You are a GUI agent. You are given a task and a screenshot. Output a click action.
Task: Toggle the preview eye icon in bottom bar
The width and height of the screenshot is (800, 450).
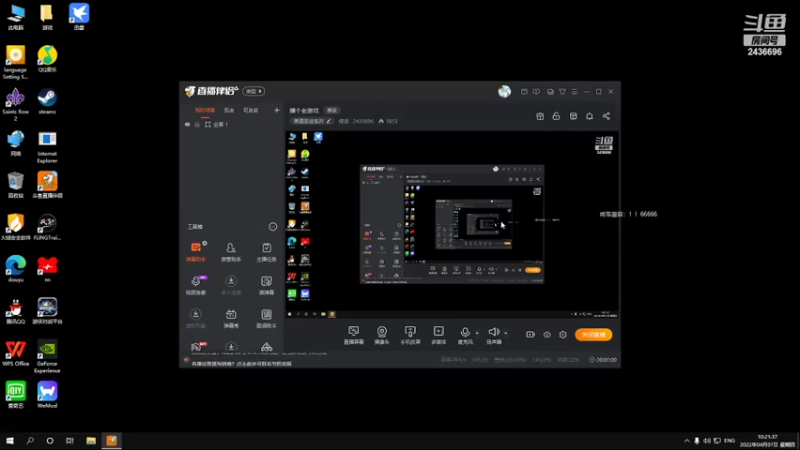pos(547,335)
